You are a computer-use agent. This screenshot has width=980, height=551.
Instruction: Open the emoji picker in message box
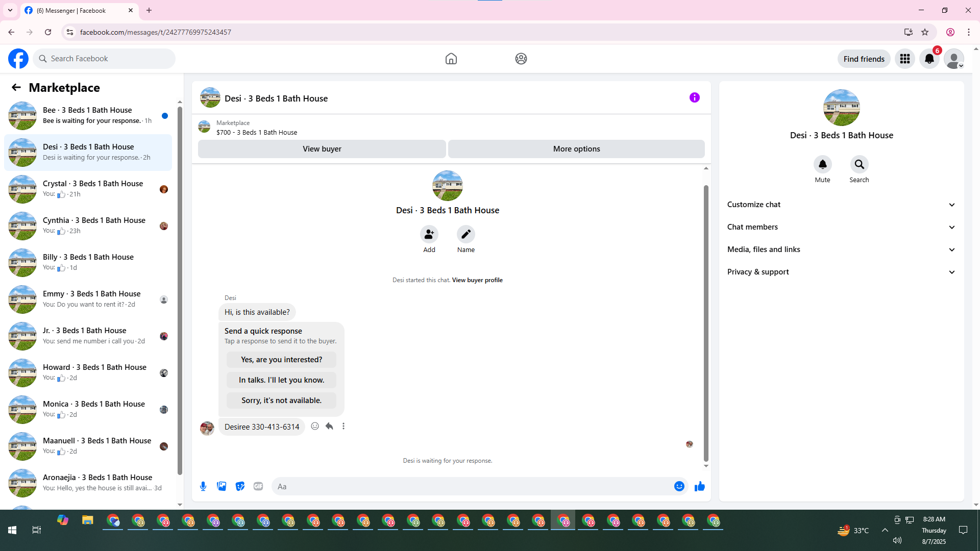[679, 486]
